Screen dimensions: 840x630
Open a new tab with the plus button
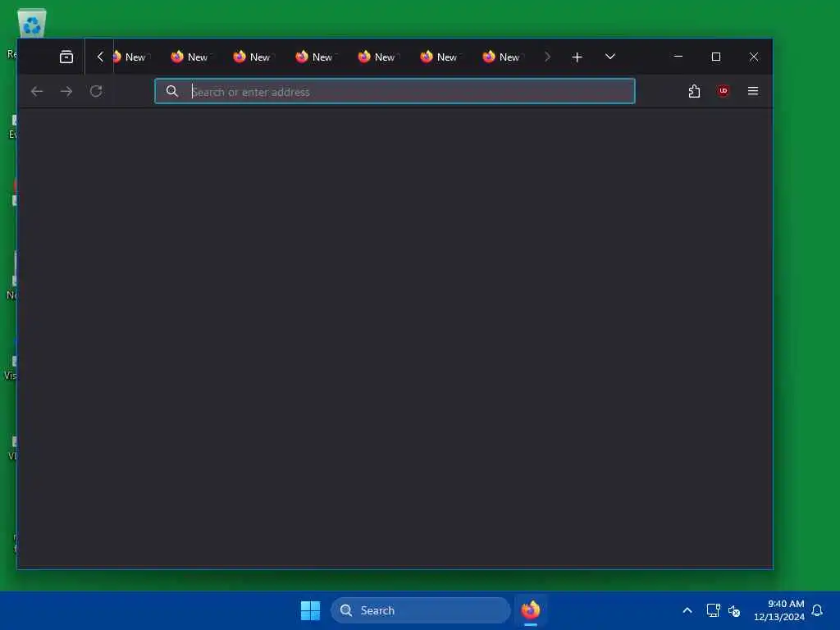[x=577, y=57]
